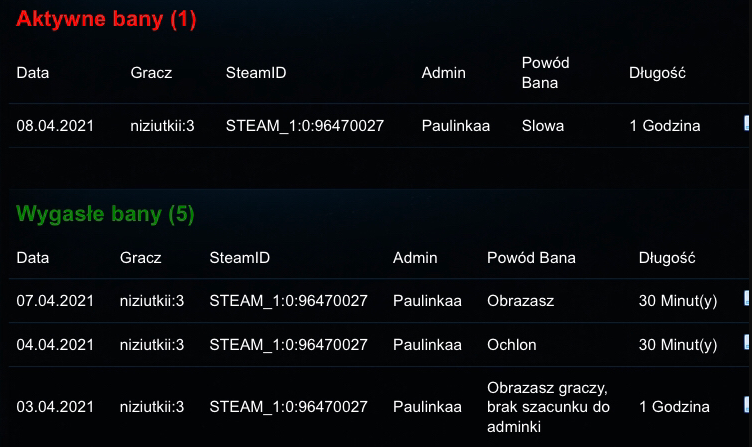Click the 'Powód Bana' header in active bans
Screen dimensions: 752x447
(x=546, y=72)
